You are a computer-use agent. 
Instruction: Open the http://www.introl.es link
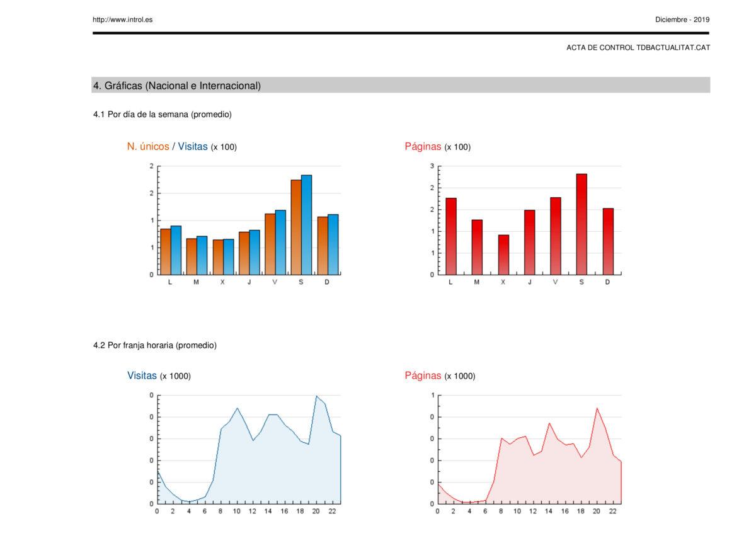tap(122, 20)
